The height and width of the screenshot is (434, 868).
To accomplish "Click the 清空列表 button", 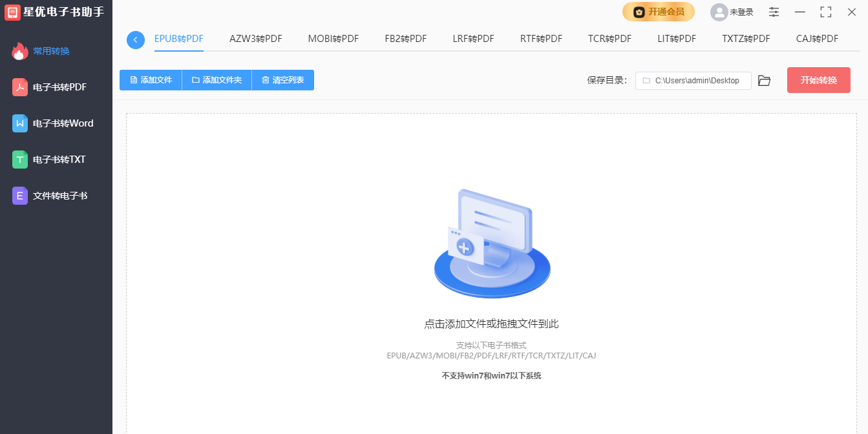I will [283, 80].
